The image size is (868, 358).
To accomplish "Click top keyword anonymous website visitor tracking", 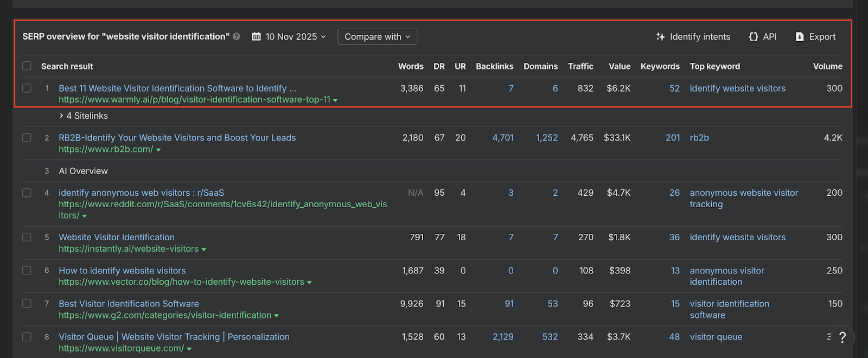I will (744, 199).
